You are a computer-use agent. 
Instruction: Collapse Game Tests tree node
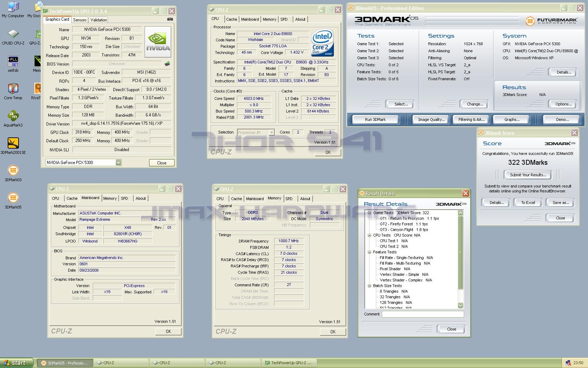click(x=369, y=213)
